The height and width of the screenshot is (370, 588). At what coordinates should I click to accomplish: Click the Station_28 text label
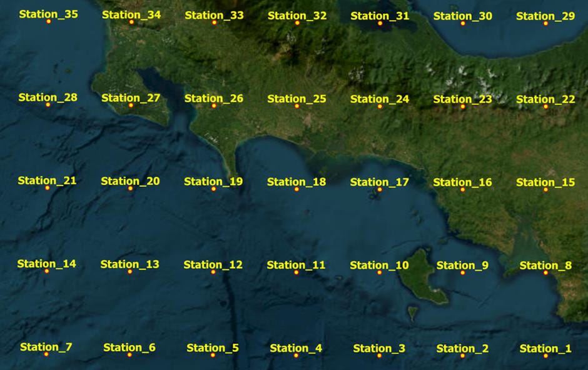click(x=48, y=97)
